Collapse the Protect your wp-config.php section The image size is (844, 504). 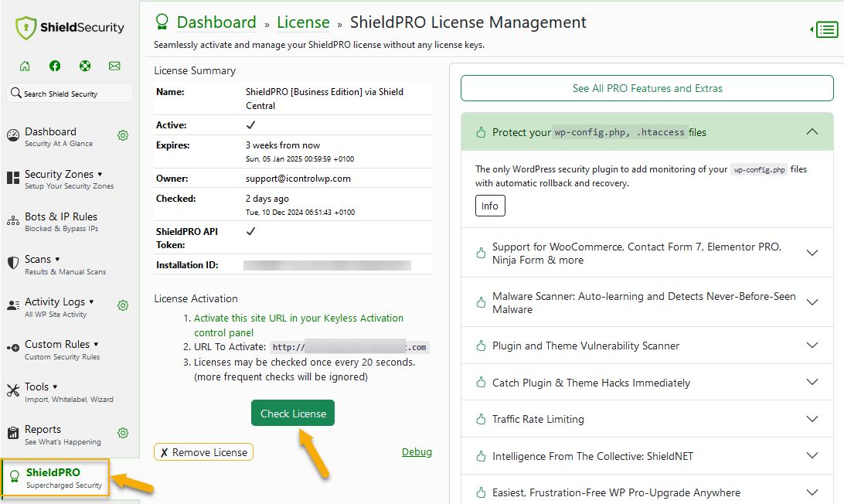click(812, 132)
